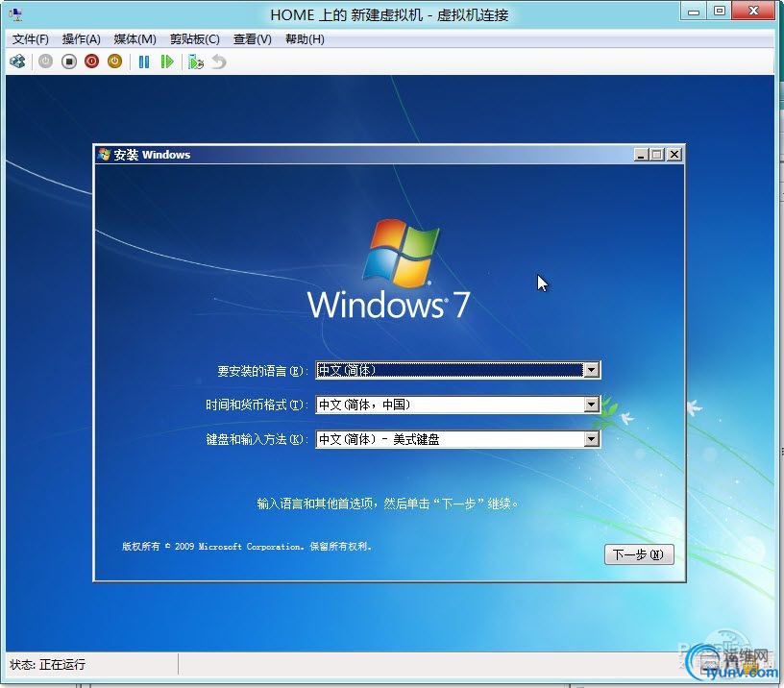Click the 2009 Microsoft Corporation copyright text
The width and height of the screenshot is (784, 688).
247,547
